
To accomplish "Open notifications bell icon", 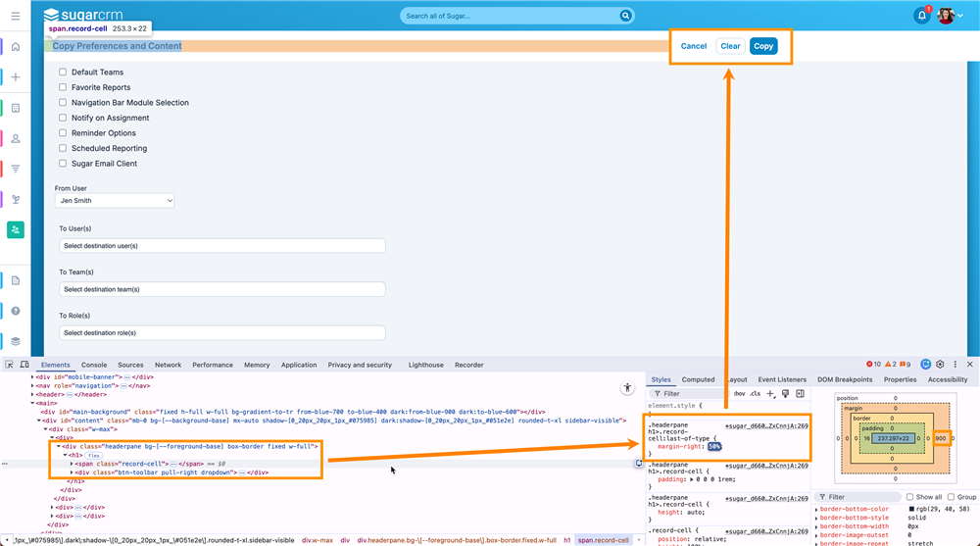I will 921,16.
